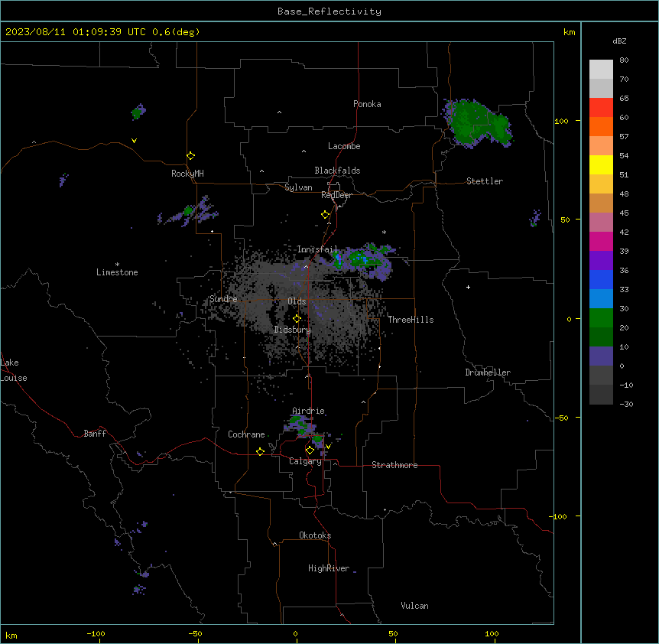
Task: Click the Okotoks label
Action: pos(315,535)
